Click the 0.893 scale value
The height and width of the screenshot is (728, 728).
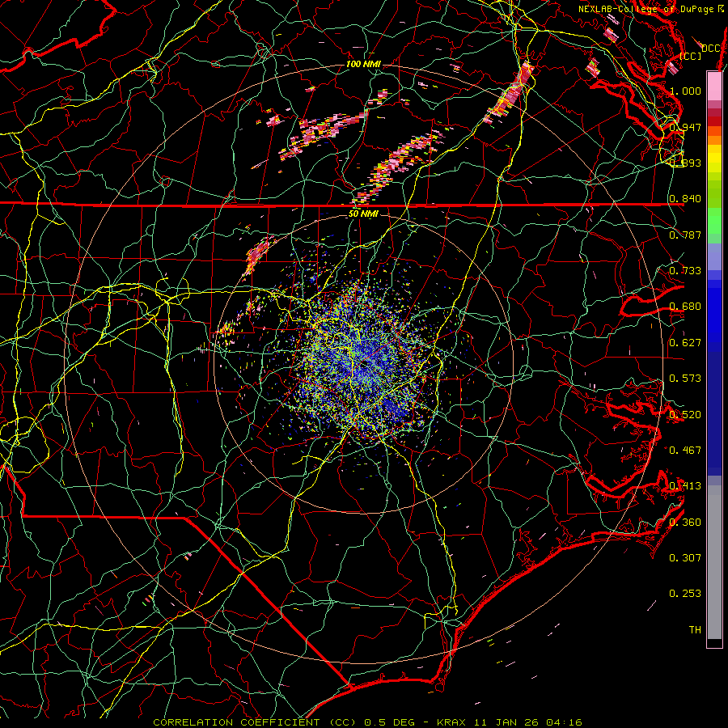(685, 163)
